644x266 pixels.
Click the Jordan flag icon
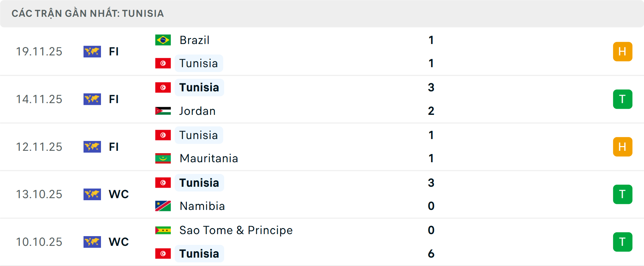[x=163, y=111]
